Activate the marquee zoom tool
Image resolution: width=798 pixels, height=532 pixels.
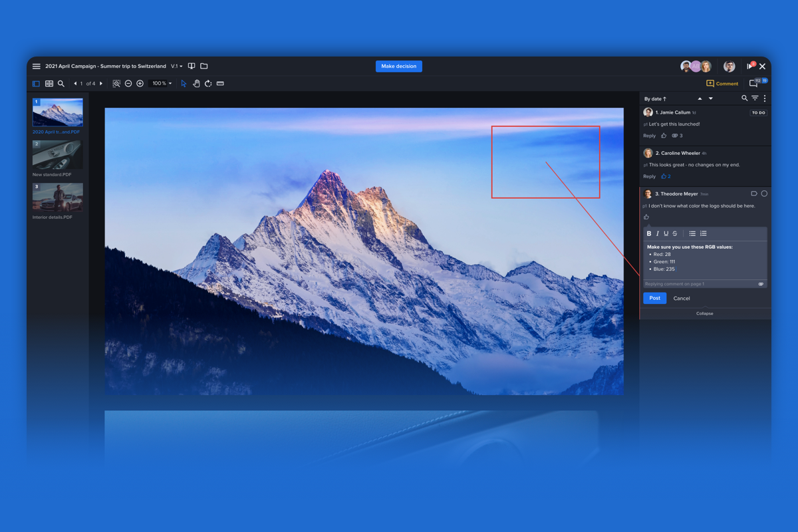[116, 84]
